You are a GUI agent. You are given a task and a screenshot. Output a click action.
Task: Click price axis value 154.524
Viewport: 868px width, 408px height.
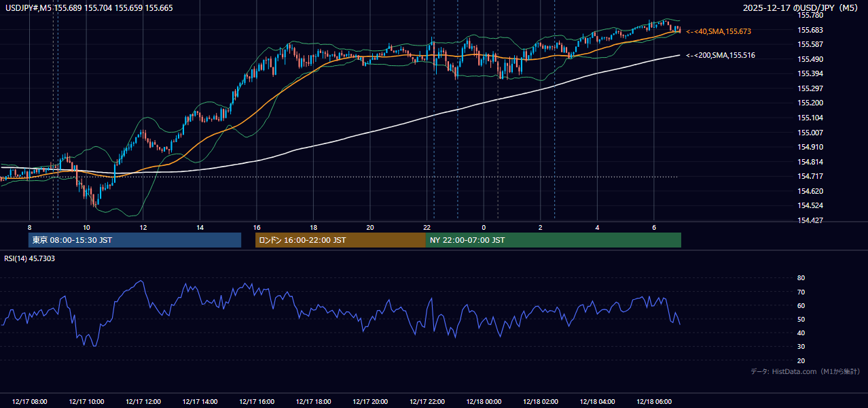coord(810,205)
